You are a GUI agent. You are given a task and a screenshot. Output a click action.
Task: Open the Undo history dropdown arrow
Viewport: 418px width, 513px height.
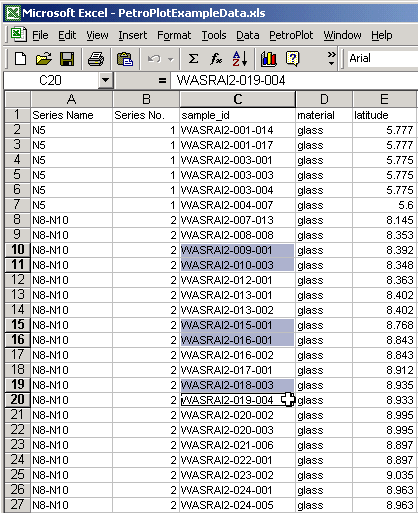click(171, 59)
